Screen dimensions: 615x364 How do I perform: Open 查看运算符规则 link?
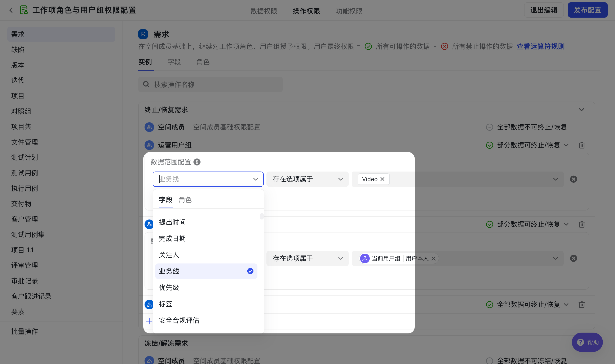[x=540, y=46]
